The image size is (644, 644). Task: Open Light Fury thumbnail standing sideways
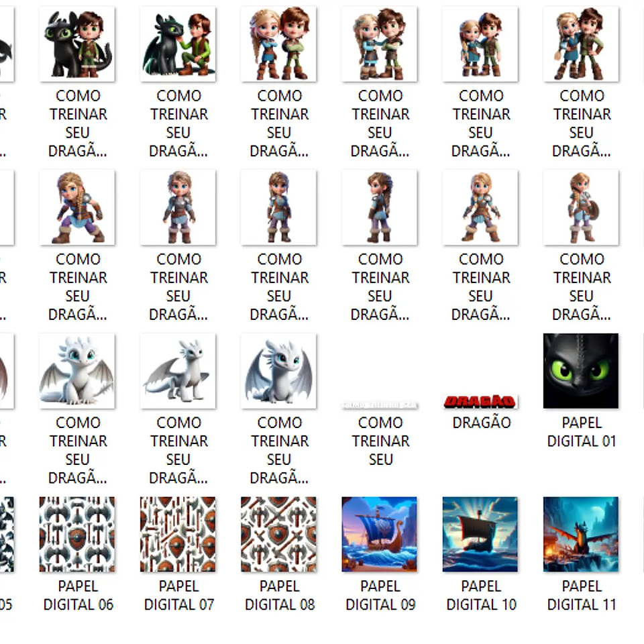click(x=178, y=370)
